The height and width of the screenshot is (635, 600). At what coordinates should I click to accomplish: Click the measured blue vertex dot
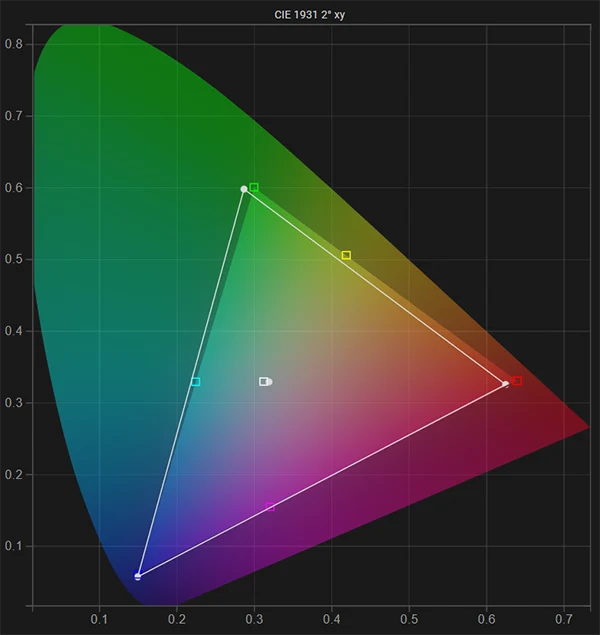coord(138,576)
